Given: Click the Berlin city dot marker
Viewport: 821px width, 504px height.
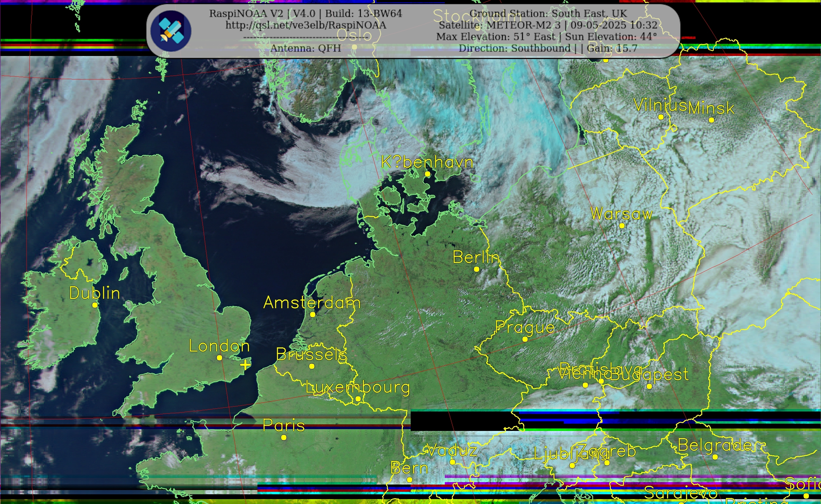Looking at the screenshot, I should (477, 269).
